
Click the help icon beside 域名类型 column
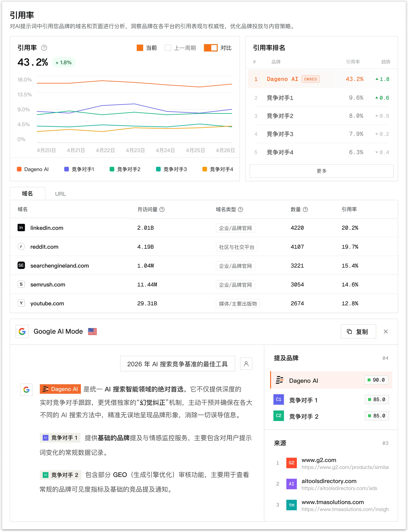coord(240,209)
